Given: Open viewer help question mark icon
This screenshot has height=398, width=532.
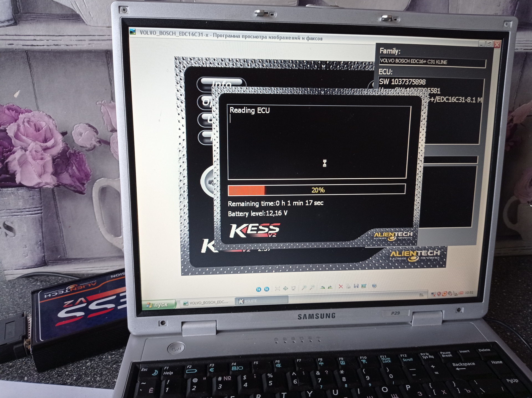Looking at the screenshot, I should (x=374, y=286).
